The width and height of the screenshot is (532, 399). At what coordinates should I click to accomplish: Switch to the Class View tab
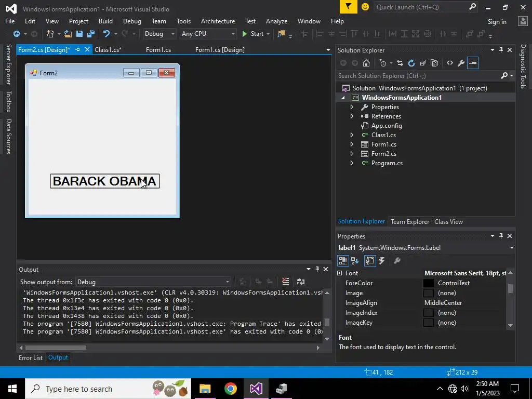pyautogui.click(x=448, y=221)
